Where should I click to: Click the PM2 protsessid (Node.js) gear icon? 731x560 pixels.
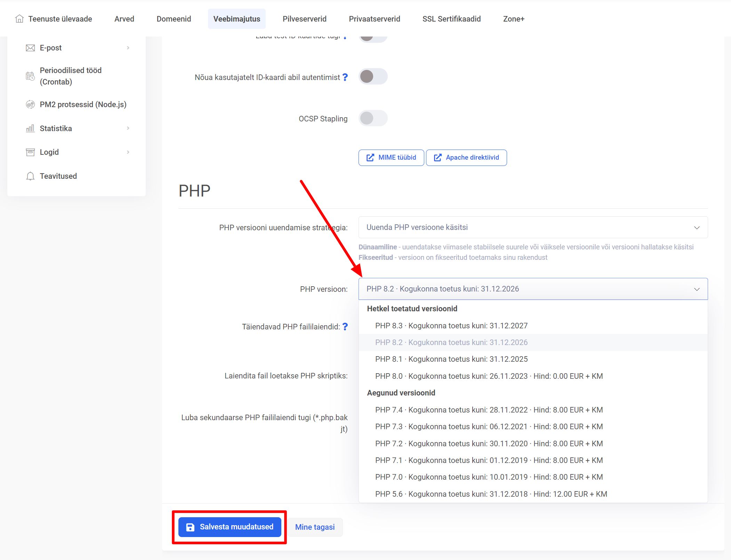coord(30,104)
